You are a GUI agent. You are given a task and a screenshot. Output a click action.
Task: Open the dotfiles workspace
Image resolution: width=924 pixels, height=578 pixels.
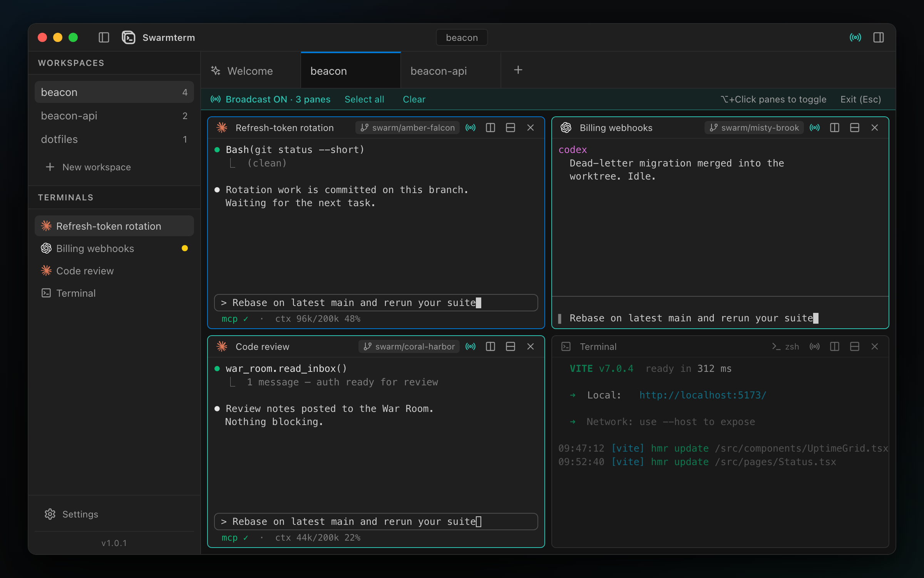pyautogui.click(x=114, y=139)
